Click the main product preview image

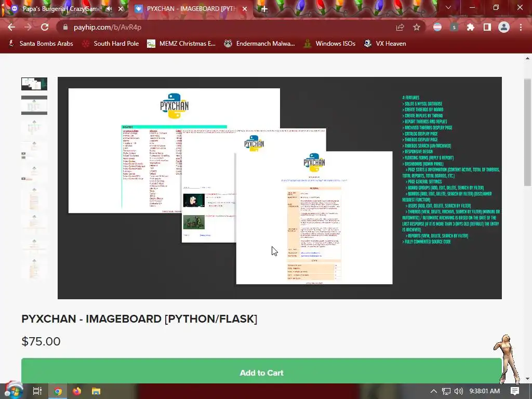[x=280, y=188]
